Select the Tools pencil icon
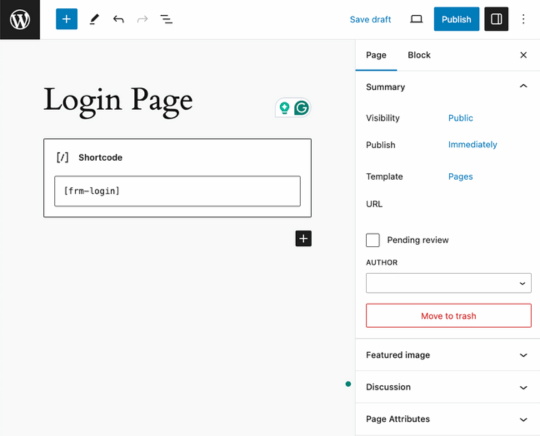The width and height of the screenshot is (540, 436). [x=94, y=19]
